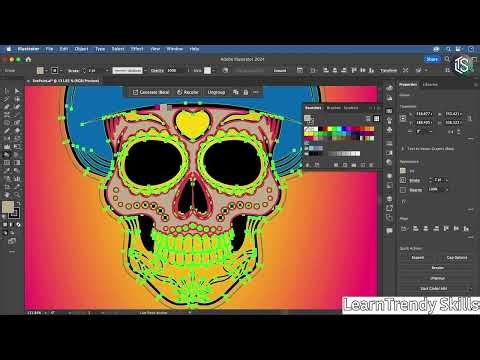Pick the black swatch in the Swatches top row
The height and width of the screenshot is (360, 480).
point(321,129)
